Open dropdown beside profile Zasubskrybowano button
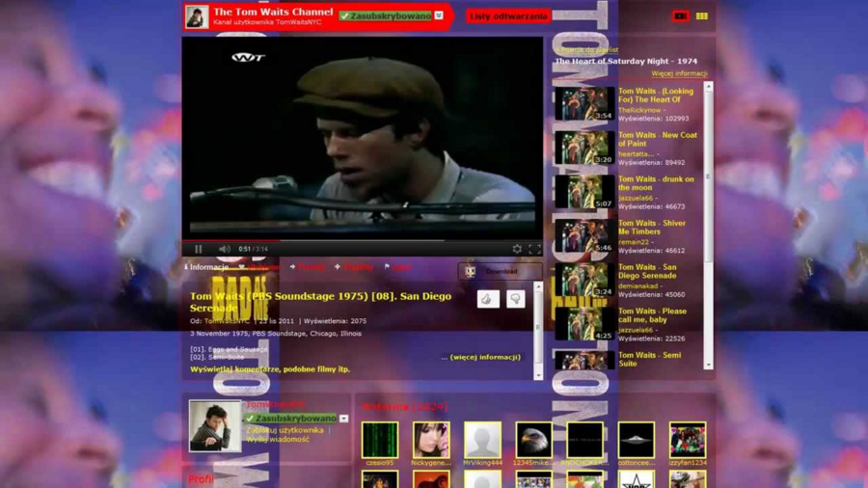868x488 pixels. 343,419
